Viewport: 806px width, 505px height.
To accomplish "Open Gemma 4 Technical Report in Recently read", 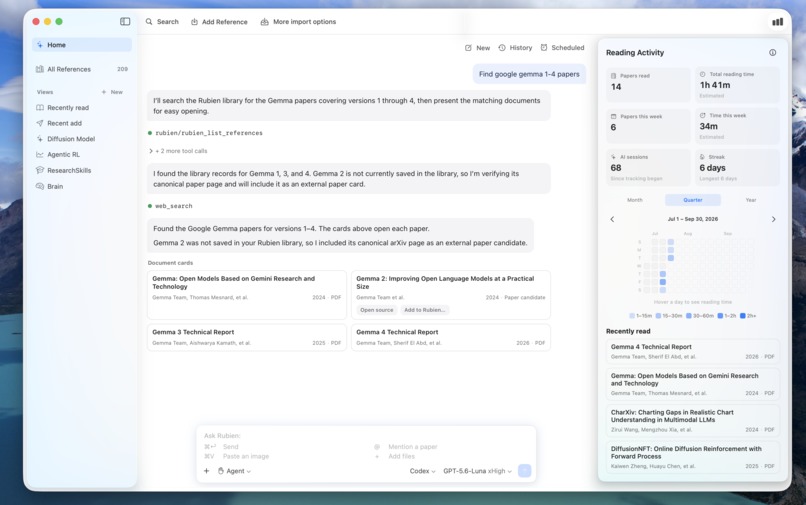I will coord(692,351).
